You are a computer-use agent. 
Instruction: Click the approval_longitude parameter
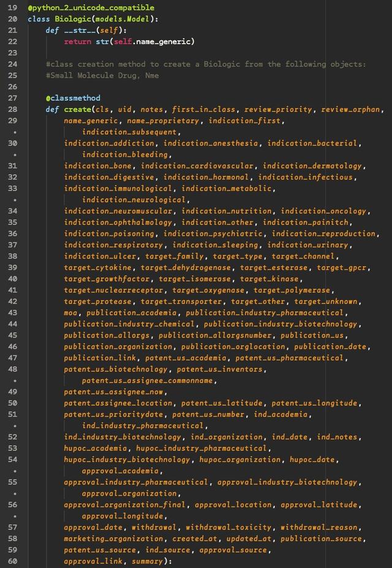[x=123, y=516]
